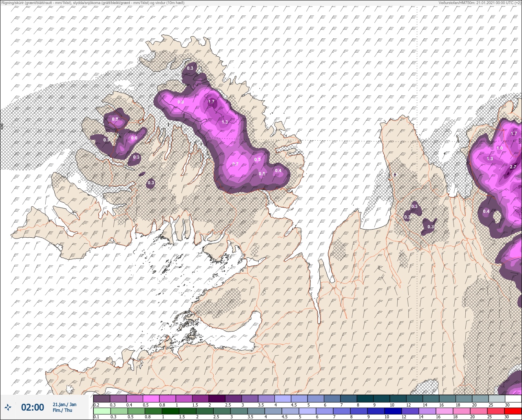Click the 0.6 precipitation value on the map

coord(134,138)
